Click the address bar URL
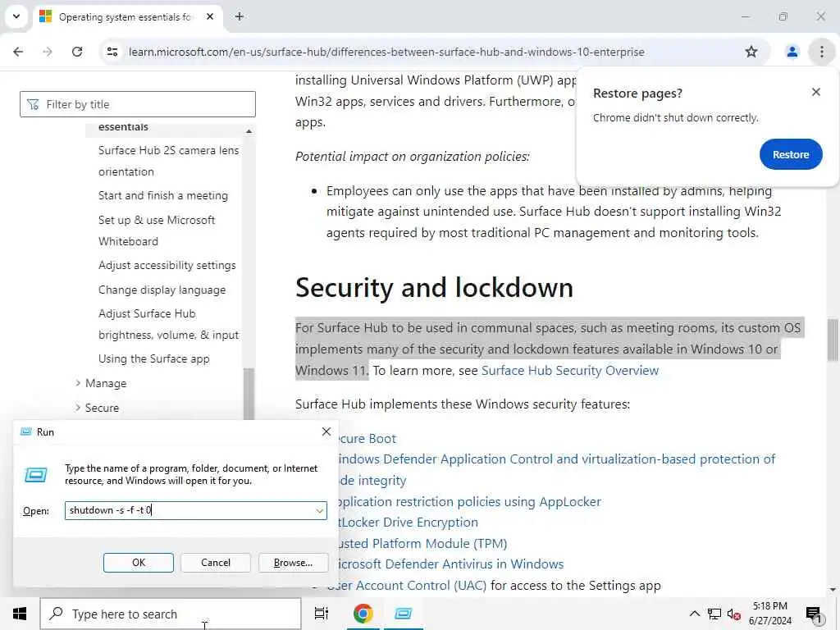840x630 pixels. 386,52
